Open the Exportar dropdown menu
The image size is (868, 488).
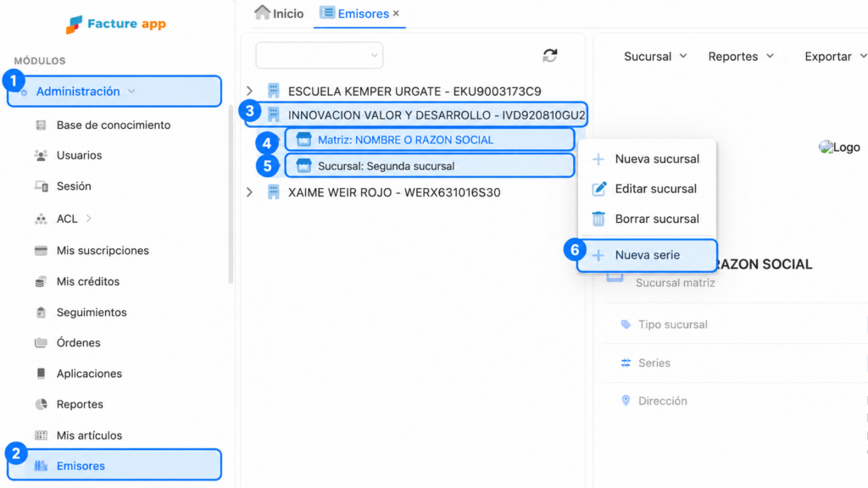(x=835, y=57)
